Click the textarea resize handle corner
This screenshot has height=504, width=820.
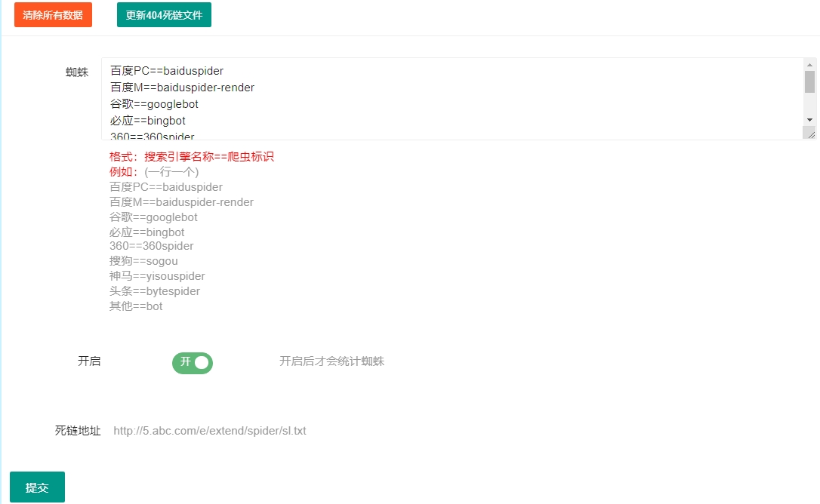[809, 134]
